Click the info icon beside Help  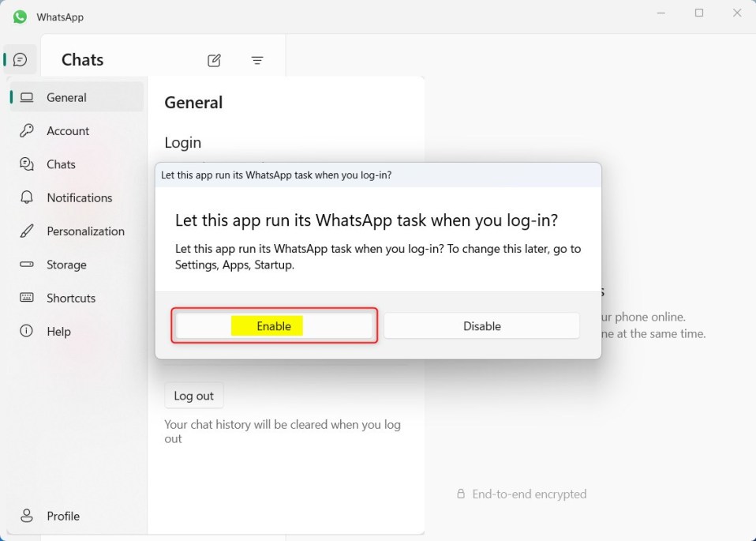(x=26, y=331)
